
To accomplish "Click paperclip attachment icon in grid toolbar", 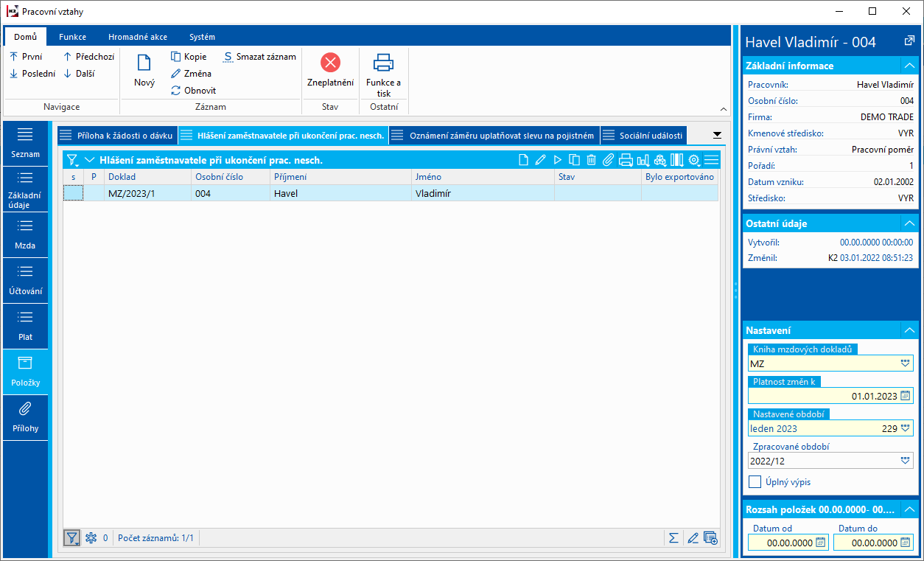I will pyautogui.click(x=608, y=160).
